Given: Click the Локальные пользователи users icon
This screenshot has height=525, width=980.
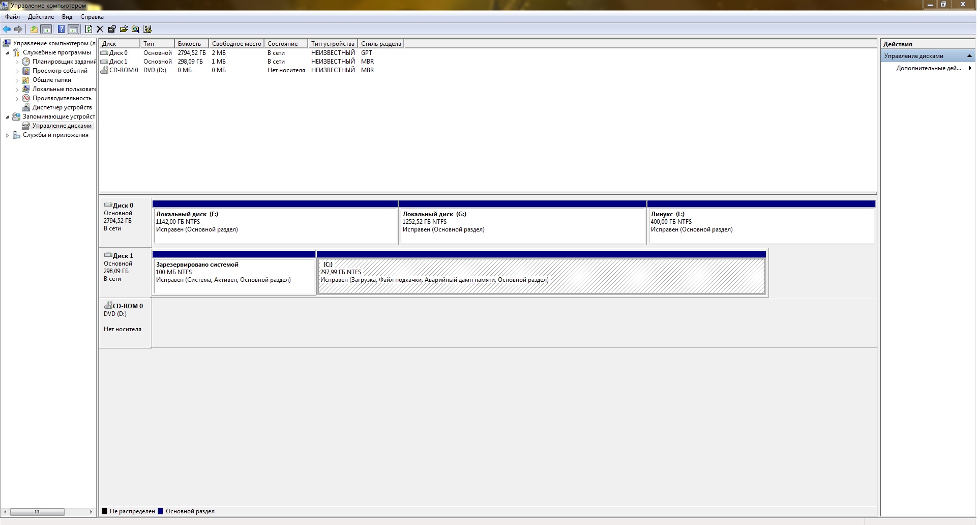Looking at the screenshot, I should pos(26,89).
